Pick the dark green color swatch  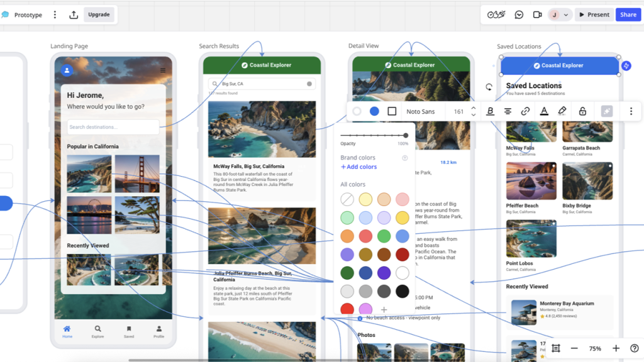point(347,273)
